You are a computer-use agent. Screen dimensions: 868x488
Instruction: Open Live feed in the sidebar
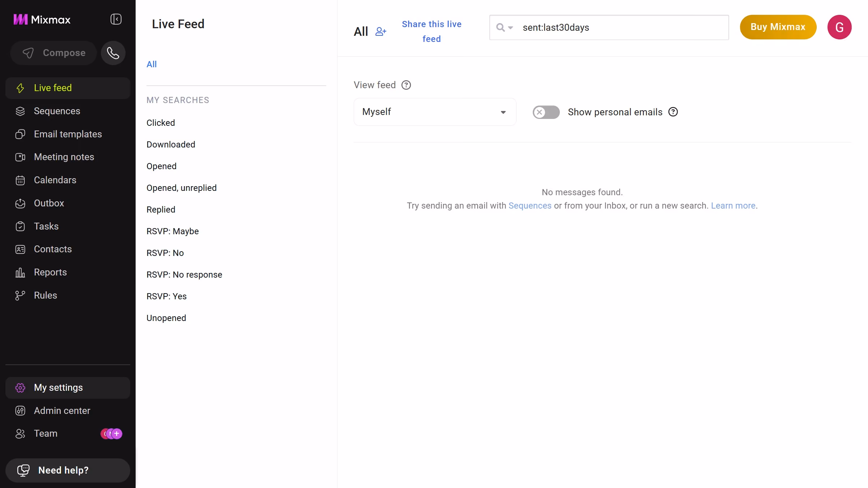click(x=68, y=88)
